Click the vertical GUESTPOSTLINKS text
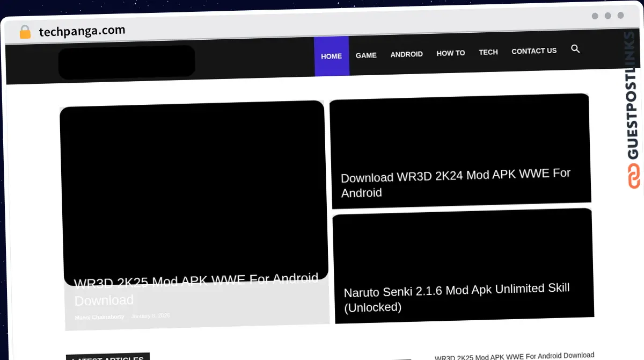Screen dimensions: 644x360 [x=634, y=97]
